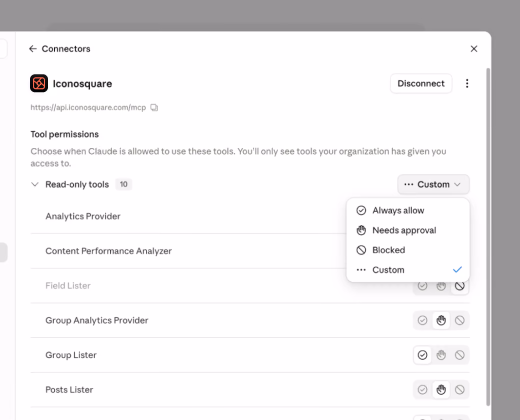This screenshot has width=520, height=420.
Task: Disconnect the Iconosquare connector
Action: 421,83
